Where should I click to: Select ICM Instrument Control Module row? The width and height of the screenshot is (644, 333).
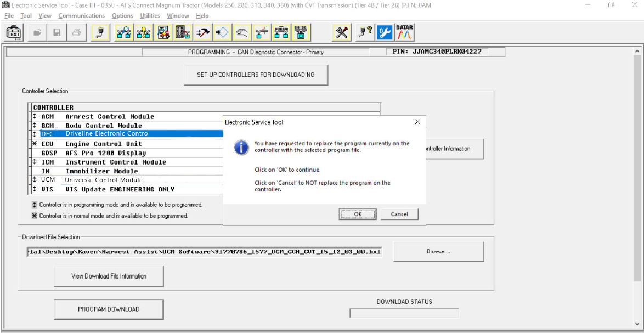127,162
